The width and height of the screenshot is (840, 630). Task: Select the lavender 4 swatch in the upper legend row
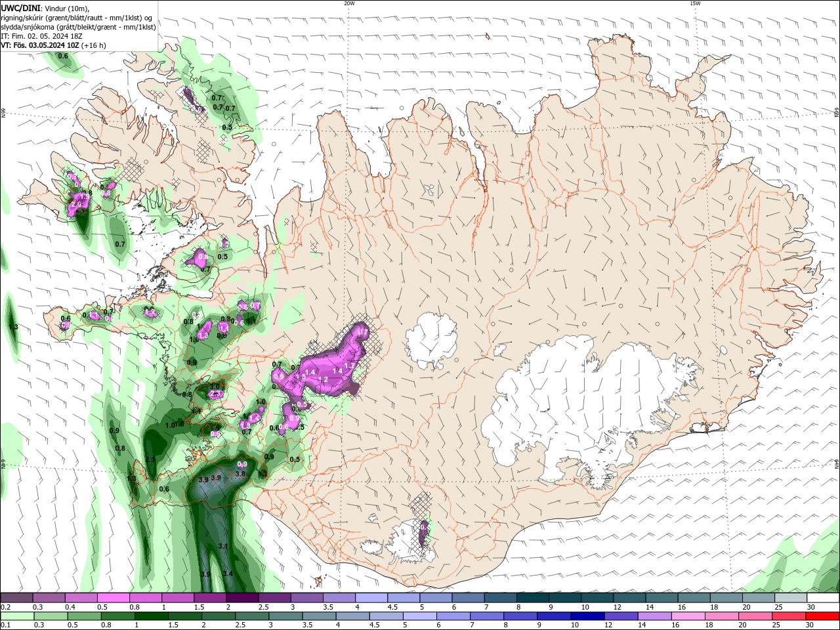371,598
